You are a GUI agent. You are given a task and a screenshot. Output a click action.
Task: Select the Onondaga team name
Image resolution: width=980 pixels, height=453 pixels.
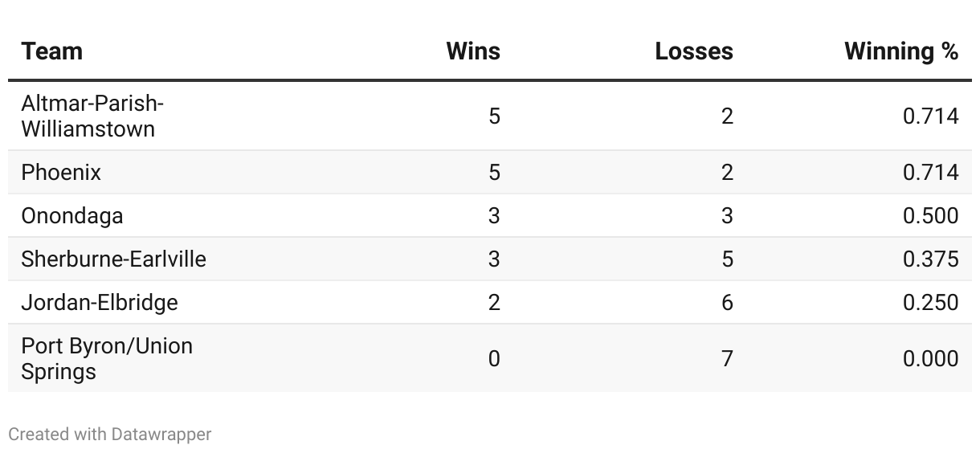(72, 216)
